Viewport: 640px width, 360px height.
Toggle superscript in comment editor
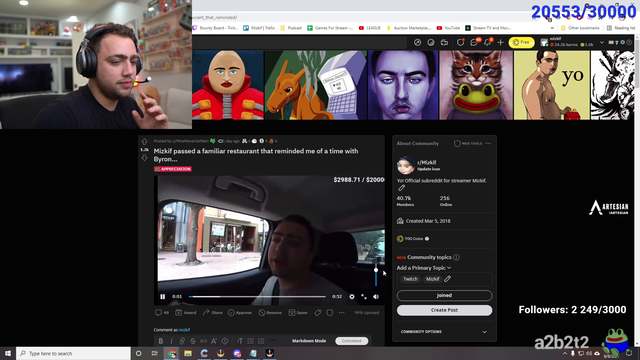pos(214,341)
